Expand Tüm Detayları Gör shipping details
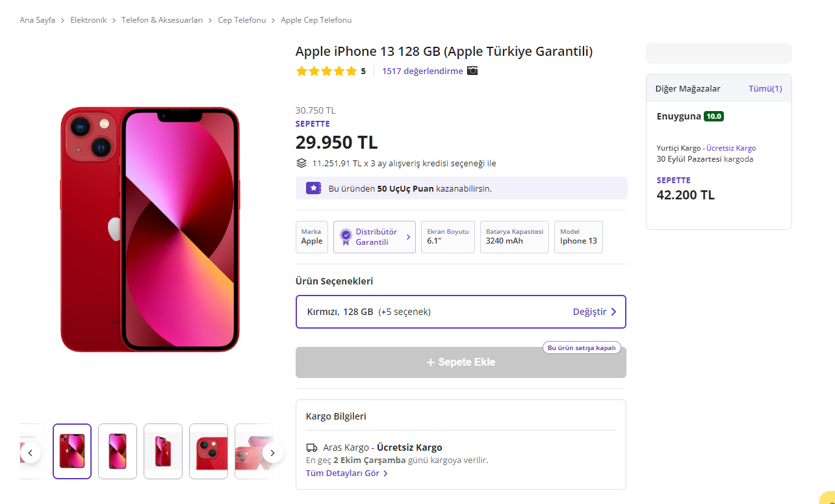This screenshot has width=835, height=504. point(347,473)
